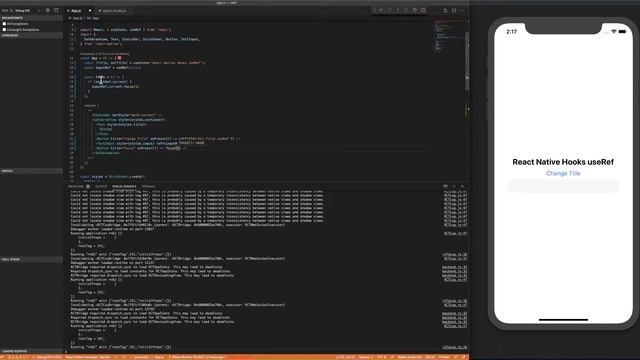The height and width of the screenshot is (360, 640).
Task: Open the debug configuration dropdown
Action: pyautogui.click(x=28, y=11)
